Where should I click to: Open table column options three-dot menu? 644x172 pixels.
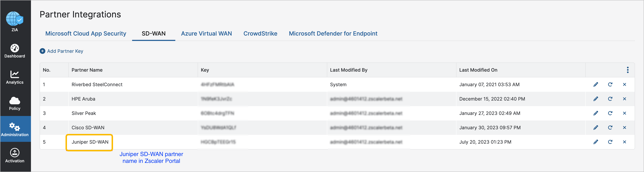coord(628,70)
